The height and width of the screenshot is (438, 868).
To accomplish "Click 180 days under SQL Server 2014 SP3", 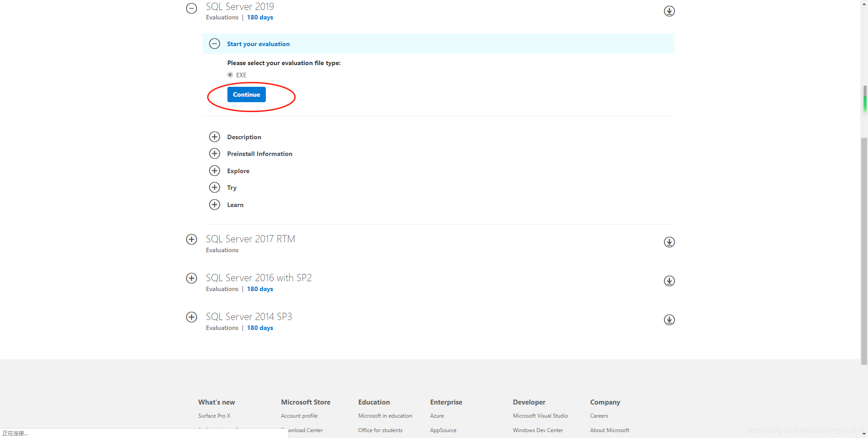I will click(x=260, y=328).
